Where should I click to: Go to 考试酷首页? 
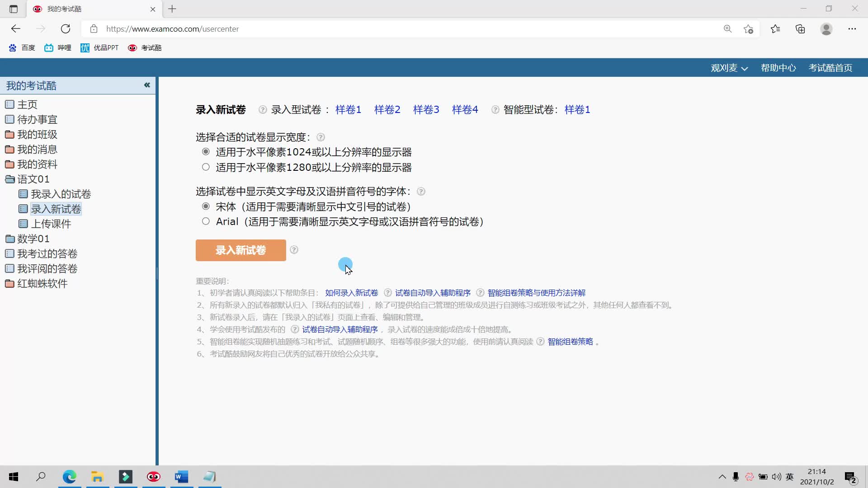[830, 68]
